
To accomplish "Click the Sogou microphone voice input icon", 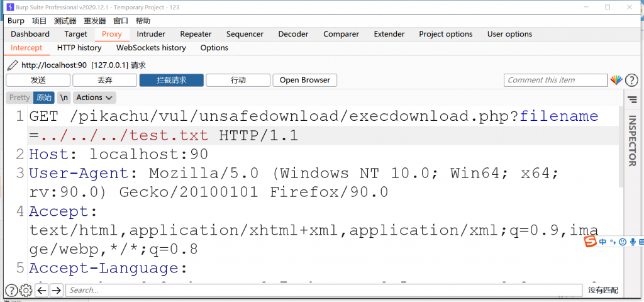I will click(x=633, y=242).
